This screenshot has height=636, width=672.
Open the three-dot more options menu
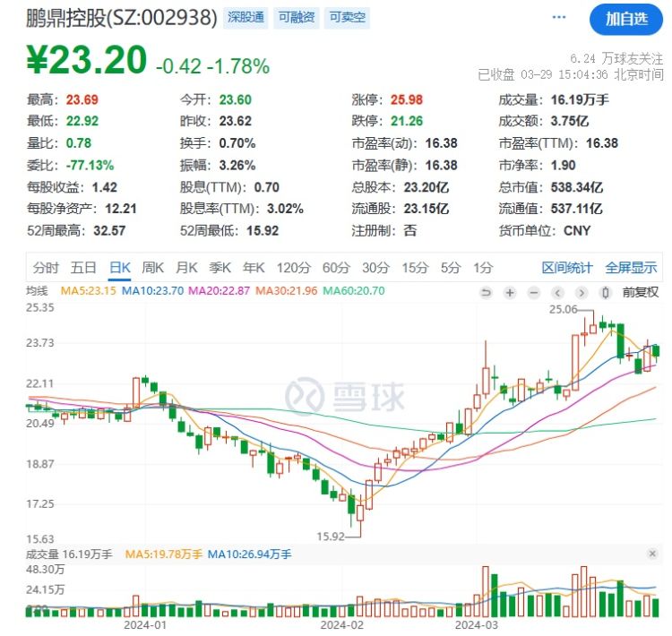coord(559,17)
